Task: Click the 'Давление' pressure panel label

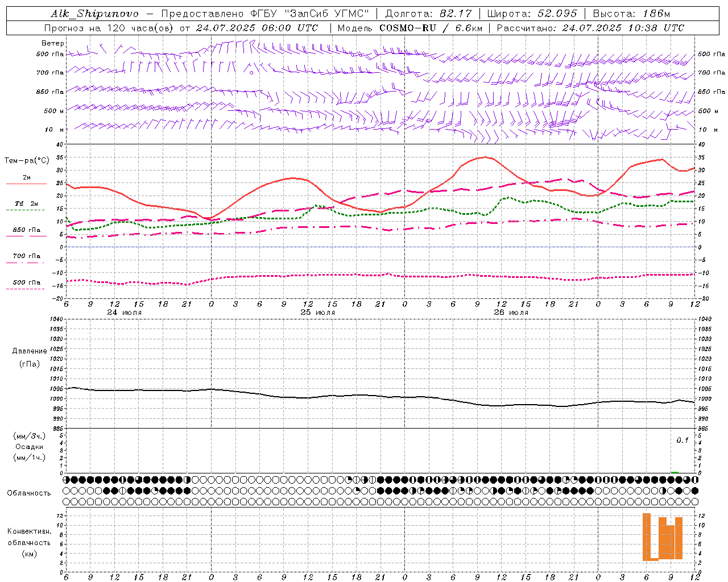Action: point(30,351)
